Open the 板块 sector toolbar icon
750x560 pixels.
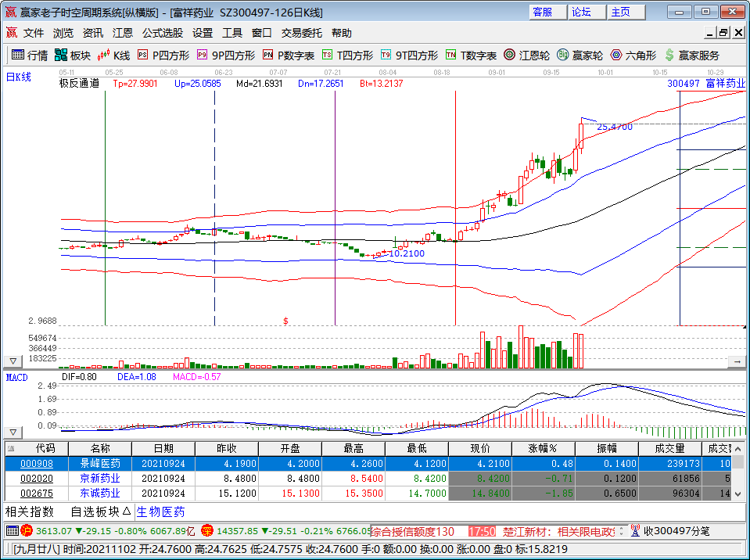pos(73,56)
